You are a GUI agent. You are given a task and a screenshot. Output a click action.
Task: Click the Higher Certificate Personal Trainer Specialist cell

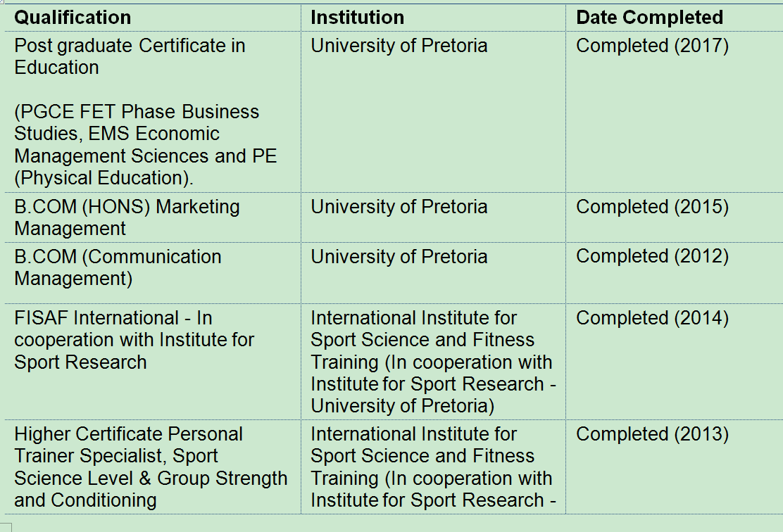click(x=150, y=467)
